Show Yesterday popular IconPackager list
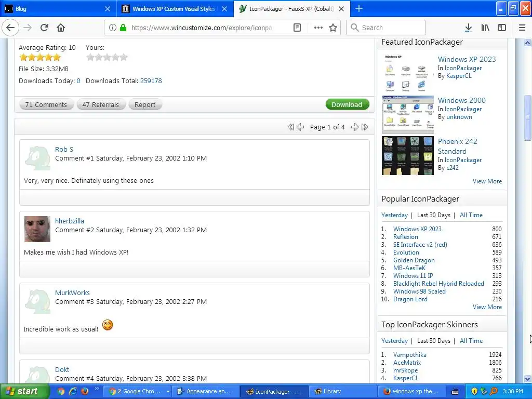Viewport: 532px width, 399px height. 394,215
